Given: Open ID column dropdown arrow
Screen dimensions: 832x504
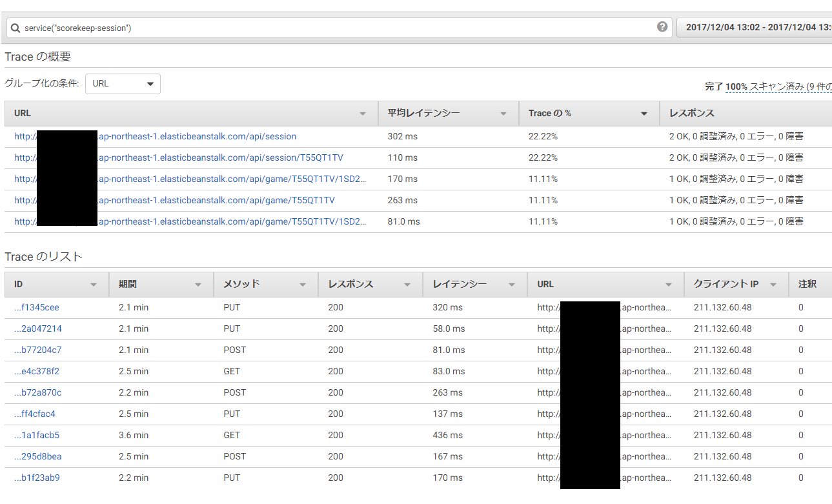Looking at the screenshot, I should click(94, 285).
